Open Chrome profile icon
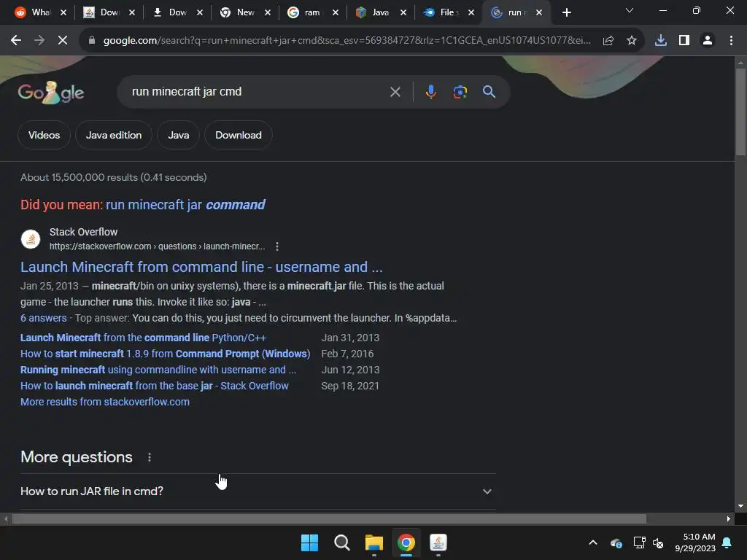Image resolution: width=747 pixels, height=560 pixels. pos(708,41)
